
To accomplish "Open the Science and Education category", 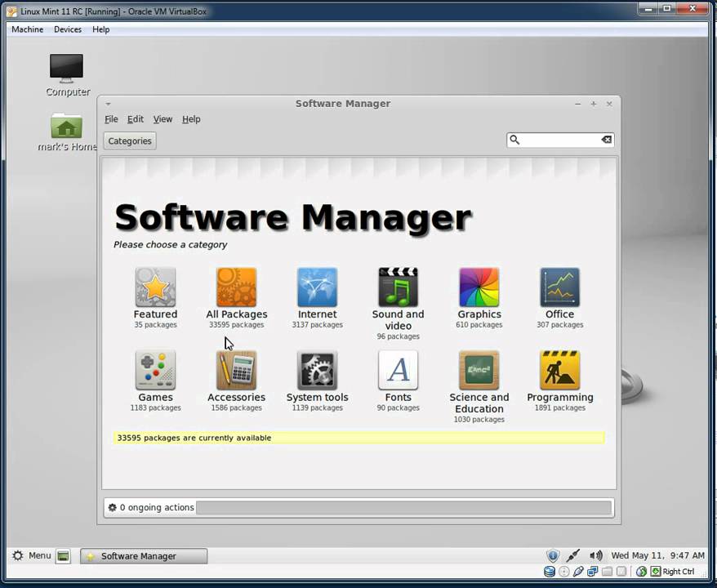I will [479, 370].
